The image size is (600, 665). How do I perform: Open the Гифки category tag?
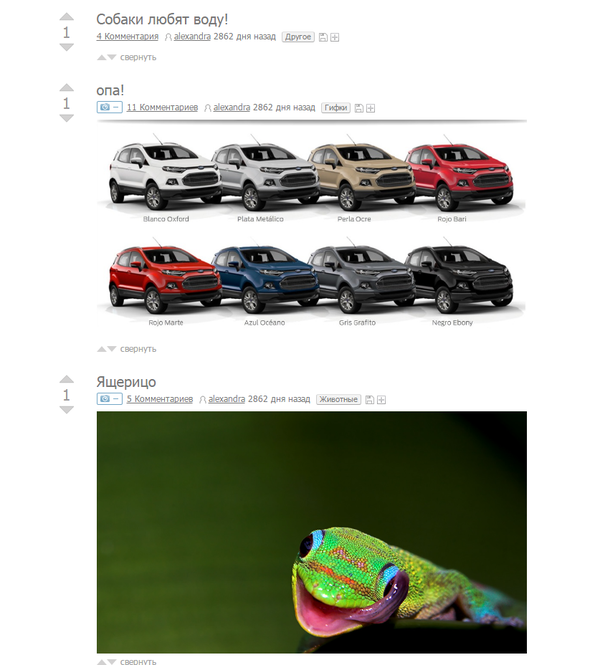[335, 108]
